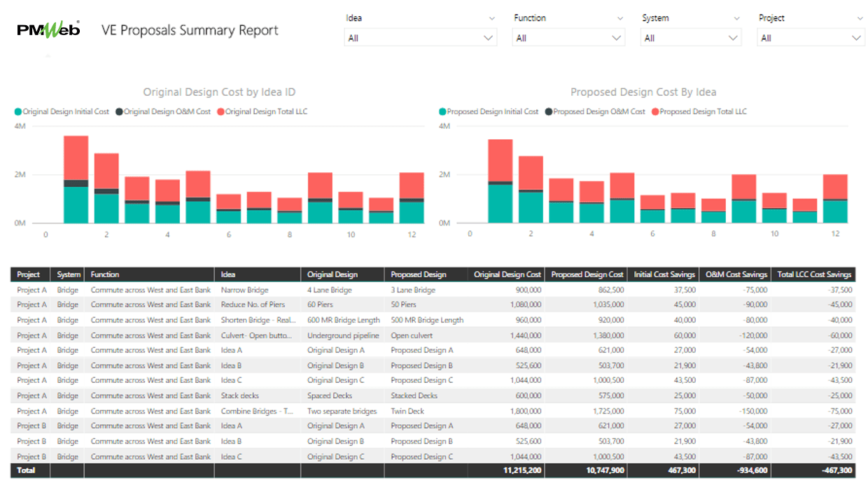The height and width of the screenshot is (499, 868).
Task: Open the System filter "All" dropdown
Action: tap(734, 37)
